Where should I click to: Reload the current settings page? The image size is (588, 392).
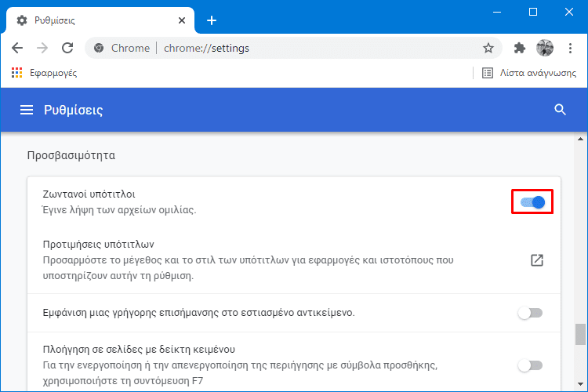67,48
